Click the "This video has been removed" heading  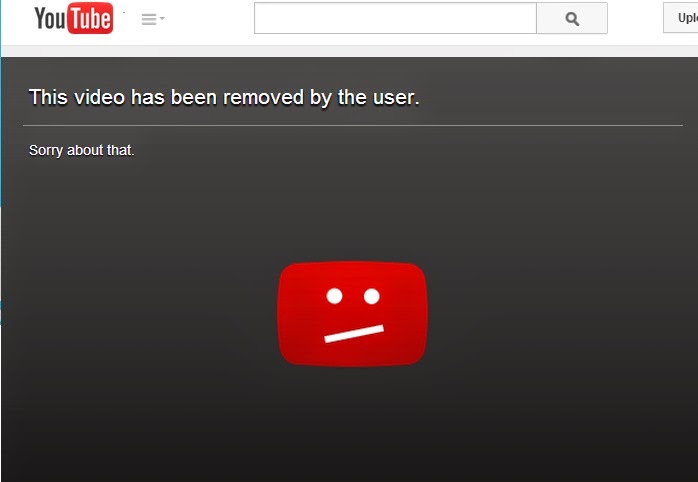(x=224, y=97)
